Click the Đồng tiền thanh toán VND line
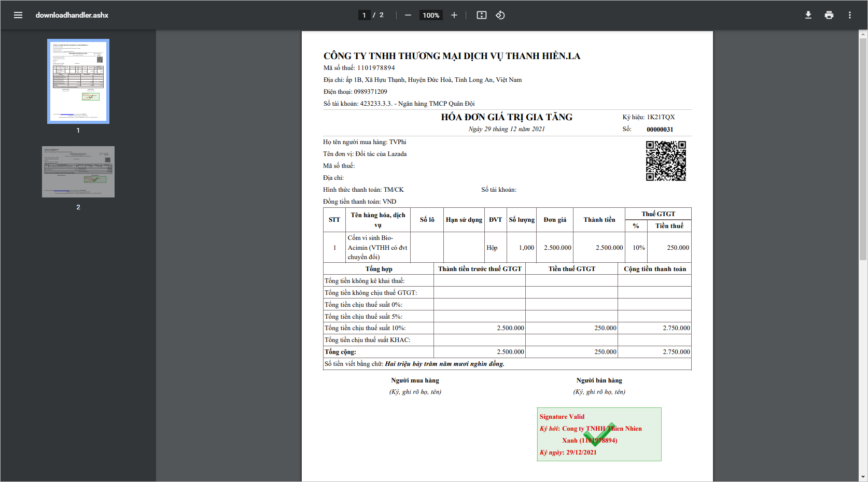This screenshot has width=868, height=482. 359,202
